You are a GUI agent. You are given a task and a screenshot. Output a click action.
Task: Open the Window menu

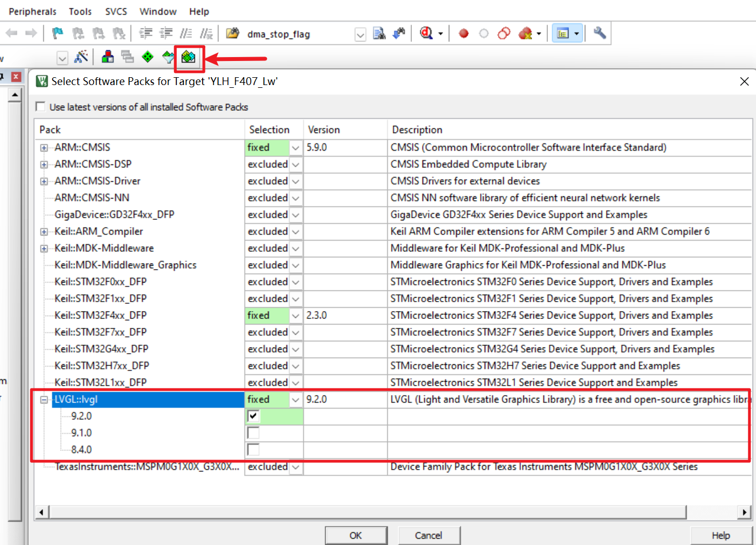click(158, 11)
